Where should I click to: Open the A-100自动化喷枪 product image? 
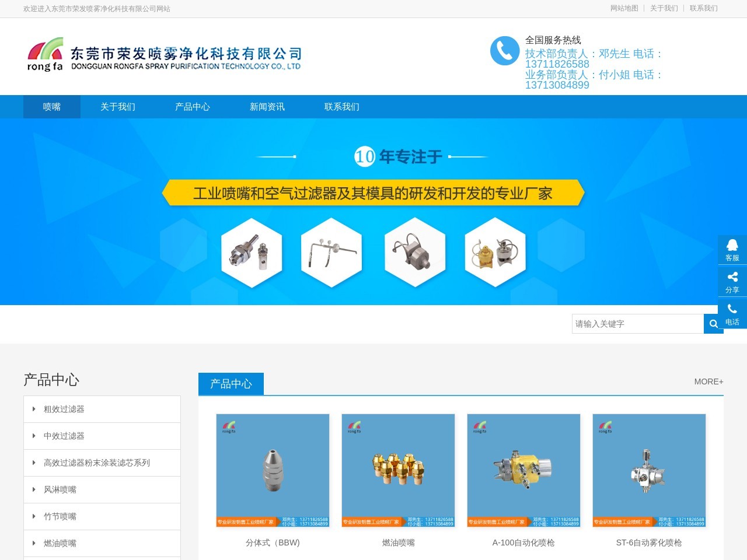pos(523,471)
